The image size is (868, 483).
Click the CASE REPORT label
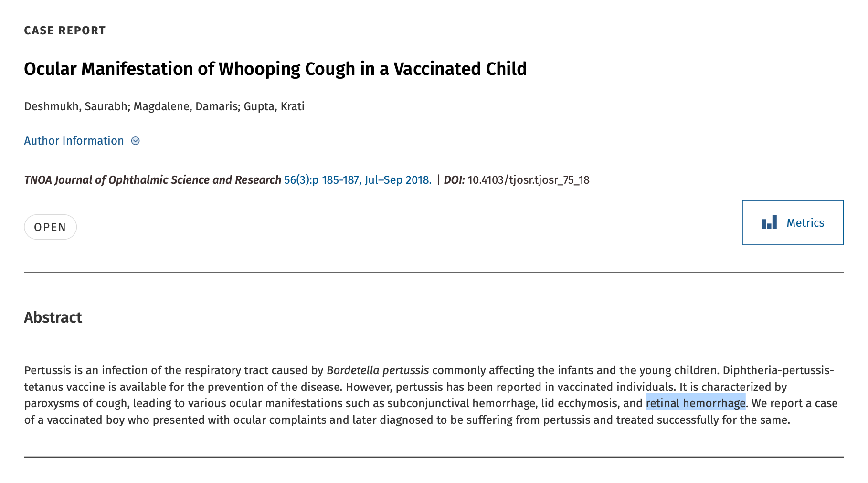pos(65,31)
